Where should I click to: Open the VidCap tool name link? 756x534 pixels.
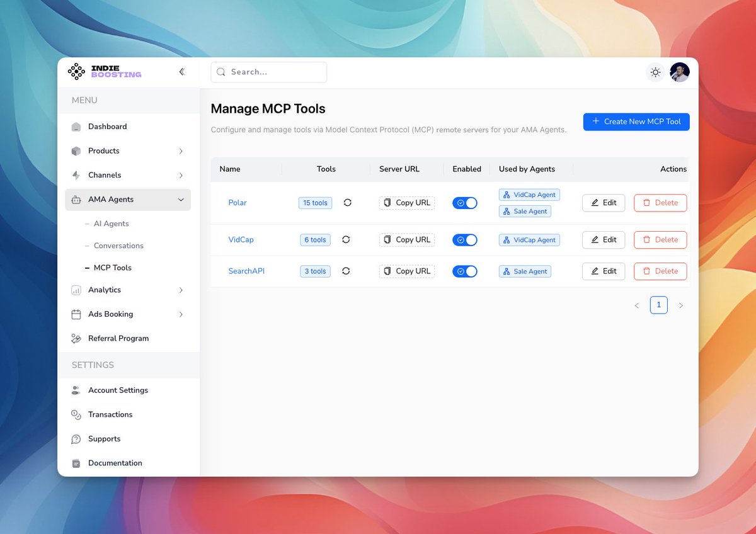coord(241,240)
